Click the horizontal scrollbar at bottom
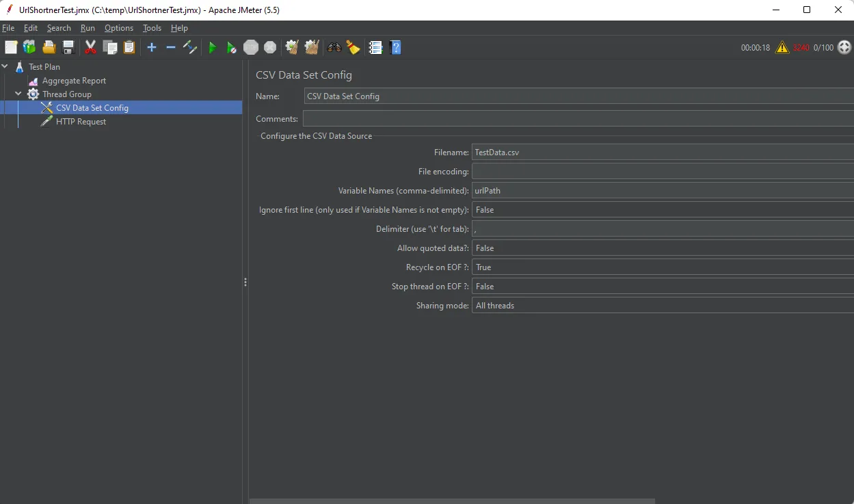 coord(452,501)
